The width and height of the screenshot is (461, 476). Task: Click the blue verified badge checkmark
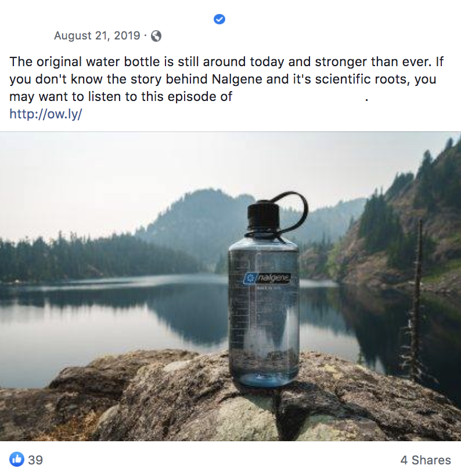pyautogui.click(x=219, y=19)
